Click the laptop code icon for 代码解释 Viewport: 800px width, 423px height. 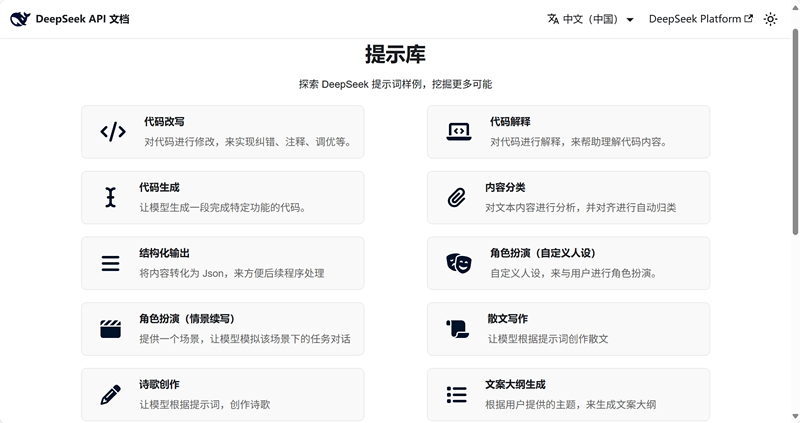point(459,132)
